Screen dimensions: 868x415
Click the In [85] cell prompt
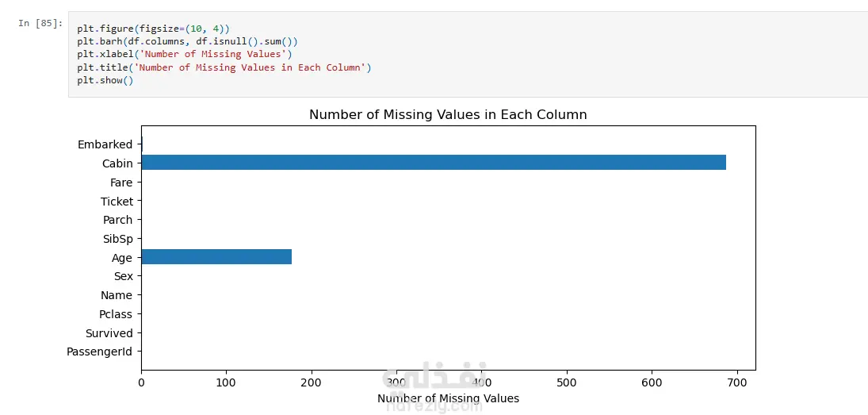[x=40, y=23]
